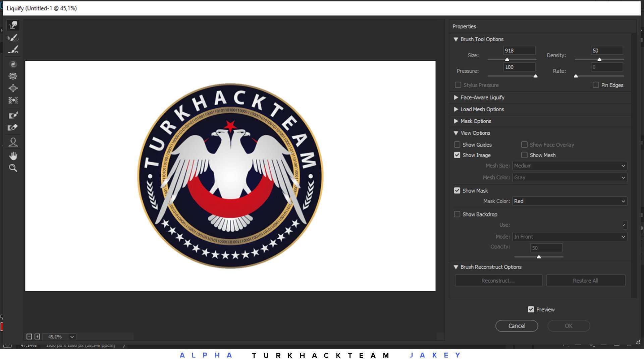Expand the Face-Aware Liquify section
The height and width of the screenshot is (362, 644).
pyautogui.click(x=456, y=98)
